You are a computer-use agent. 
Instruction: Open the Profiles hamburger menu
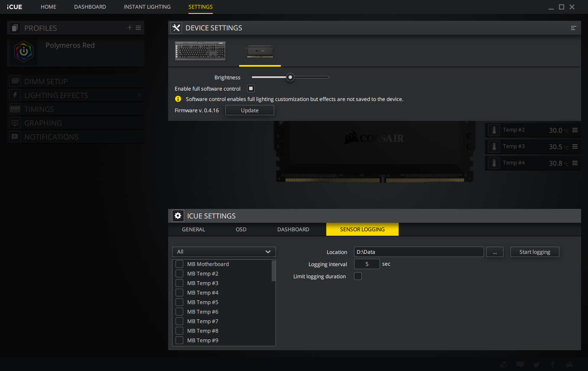(x=138, y=28)
